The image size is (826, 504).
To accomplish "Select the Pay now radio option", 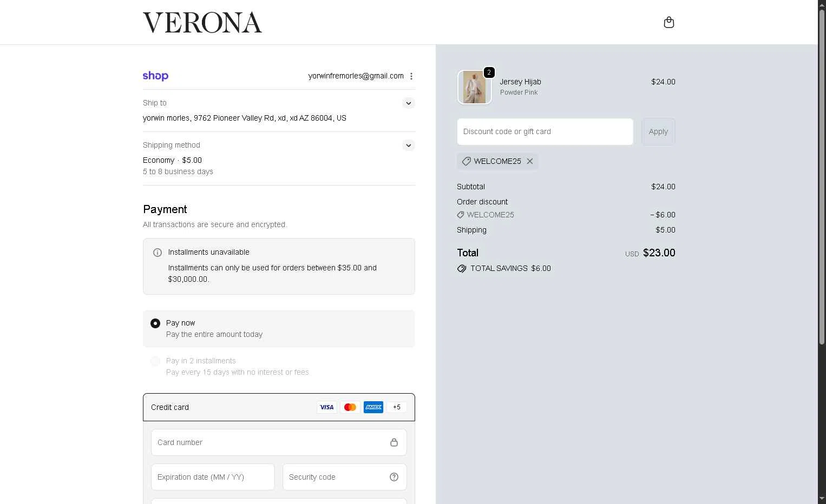I will (x=155, y=323).
